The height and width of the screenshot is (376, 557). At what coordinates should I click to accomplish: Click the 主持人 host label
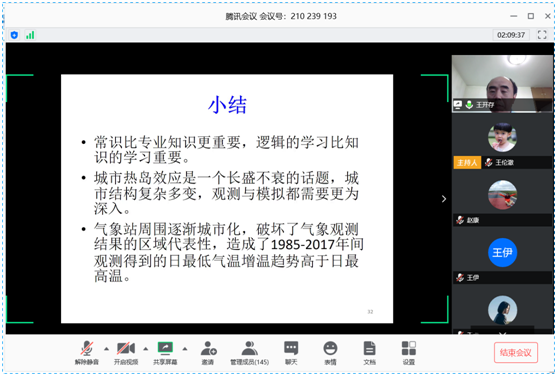(467, 163)
